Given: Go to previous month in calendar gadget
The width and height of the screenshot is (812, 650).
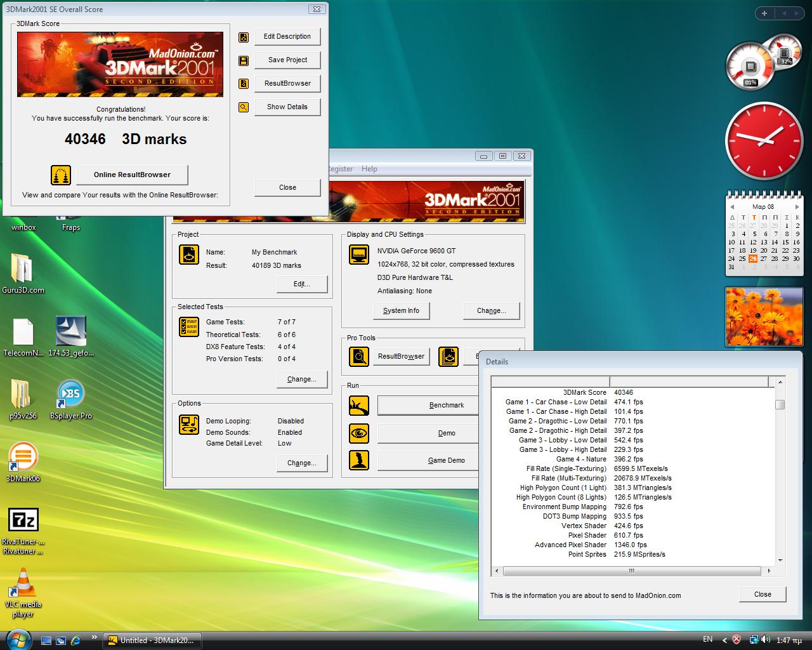Looking at the screenshot, I should (x=732, y=207).
